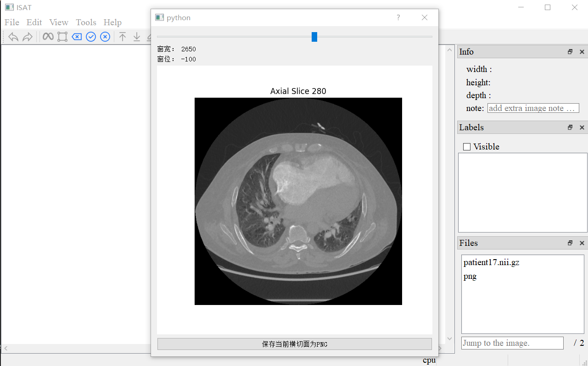Select the Undo tool in the toolbar

point(13,37)
